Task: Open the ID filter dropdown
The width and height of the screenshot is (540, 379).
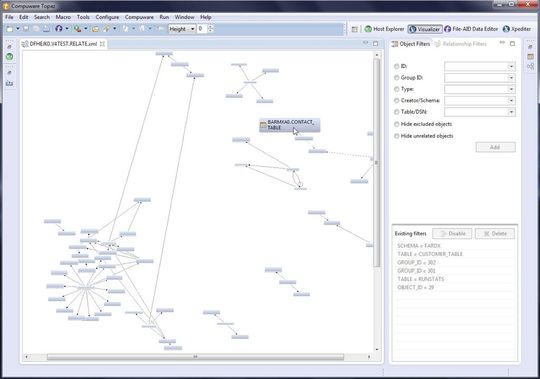Action: tap(511, 66)
